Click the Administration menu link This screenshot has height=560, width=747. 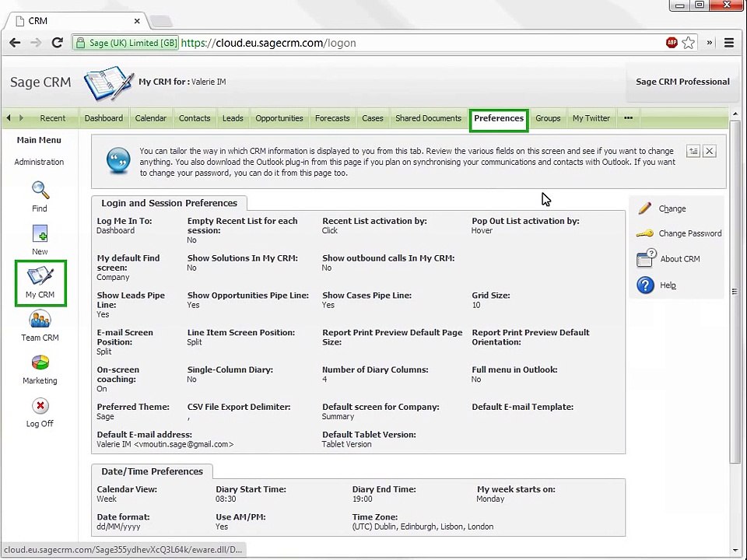coord(39,162)
